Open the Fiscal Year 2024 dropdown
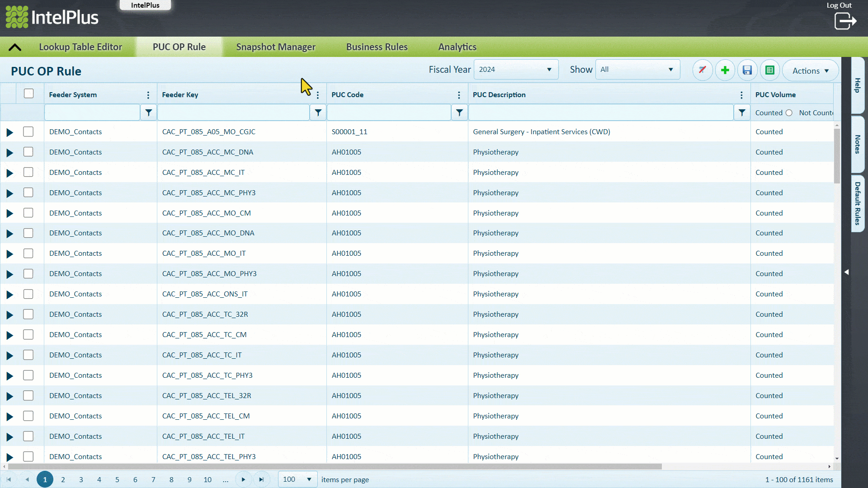The width and height of the screenshot is (868, 488). (515, 70)
